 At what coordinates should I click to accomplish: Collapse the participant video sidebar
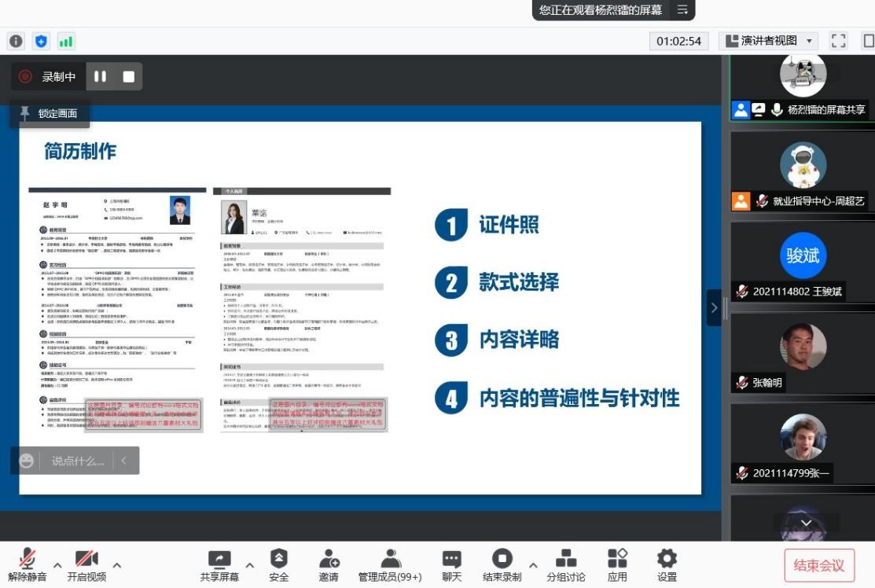[714, 307]
